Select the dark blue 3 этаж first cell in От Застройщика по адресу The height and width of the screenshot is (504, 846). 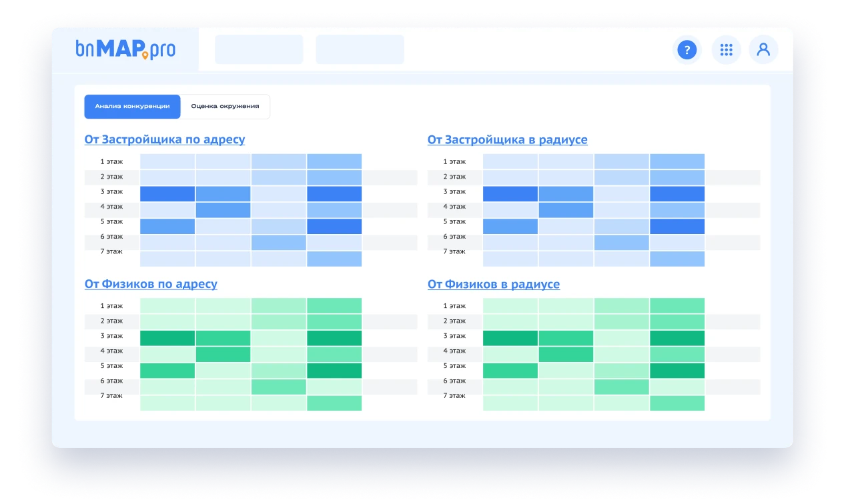167,194
